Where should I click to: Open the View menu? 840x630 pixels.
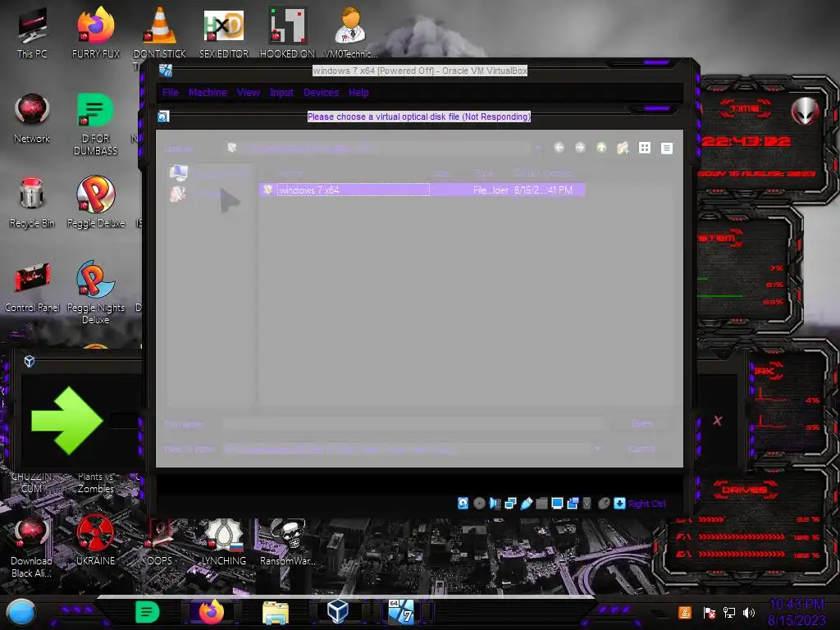click(249, 93)
